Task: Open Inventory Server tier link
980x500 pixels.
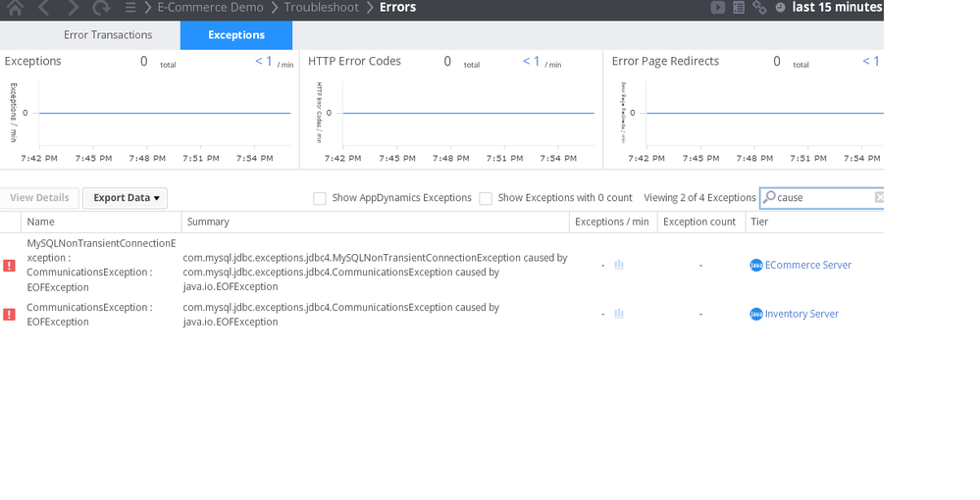Action: (x=801, y=314)
